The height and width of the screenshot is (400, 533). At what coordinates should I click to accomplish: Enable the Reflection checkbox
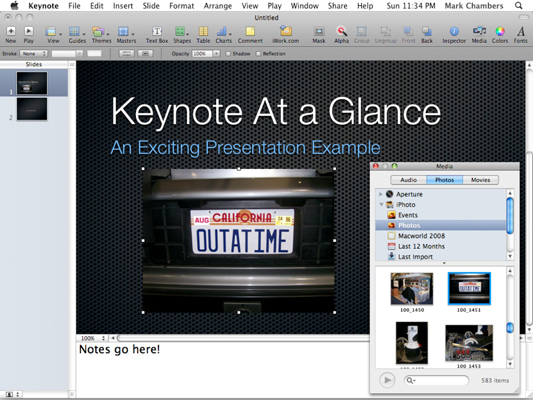(258, 54)
